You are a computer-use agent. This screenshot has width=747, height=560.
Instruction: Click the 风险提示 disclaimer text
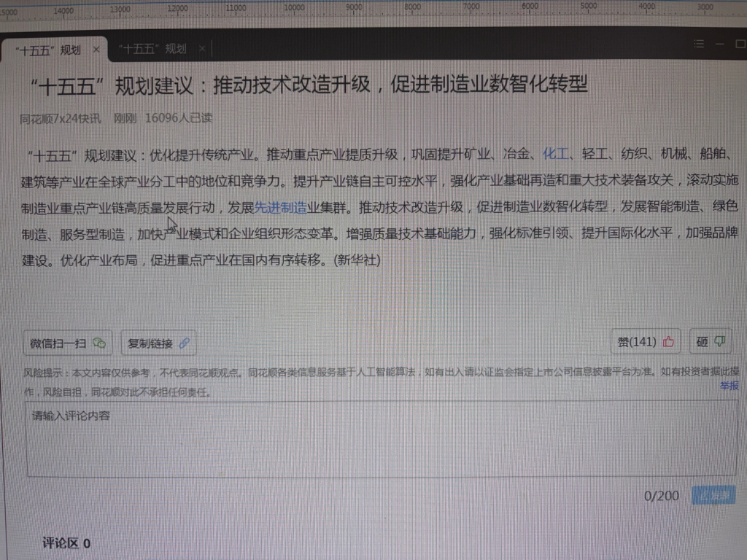pos(381,382)
